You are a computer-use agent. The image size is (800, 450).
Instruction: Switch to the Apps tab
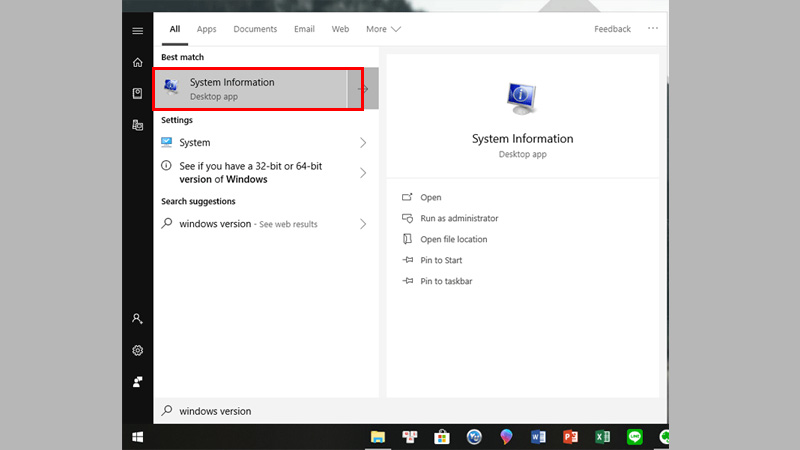[x=206, y=29]
